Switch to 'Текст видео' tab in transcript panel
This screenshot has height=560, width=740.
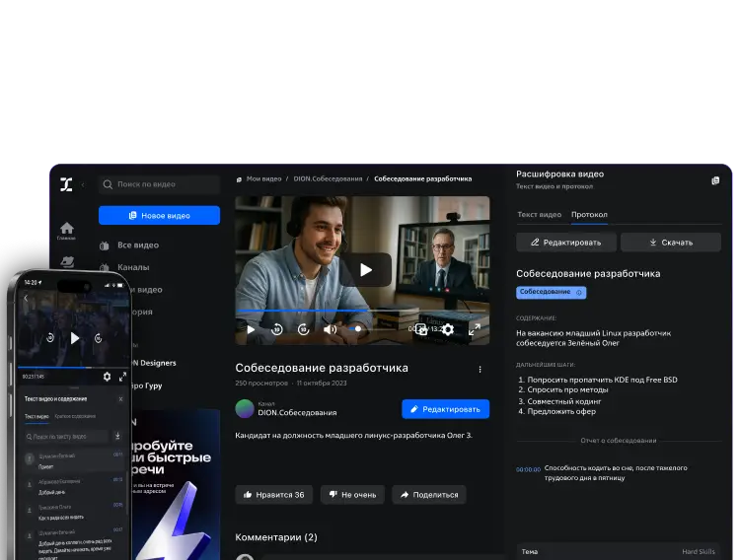(540, 215)
